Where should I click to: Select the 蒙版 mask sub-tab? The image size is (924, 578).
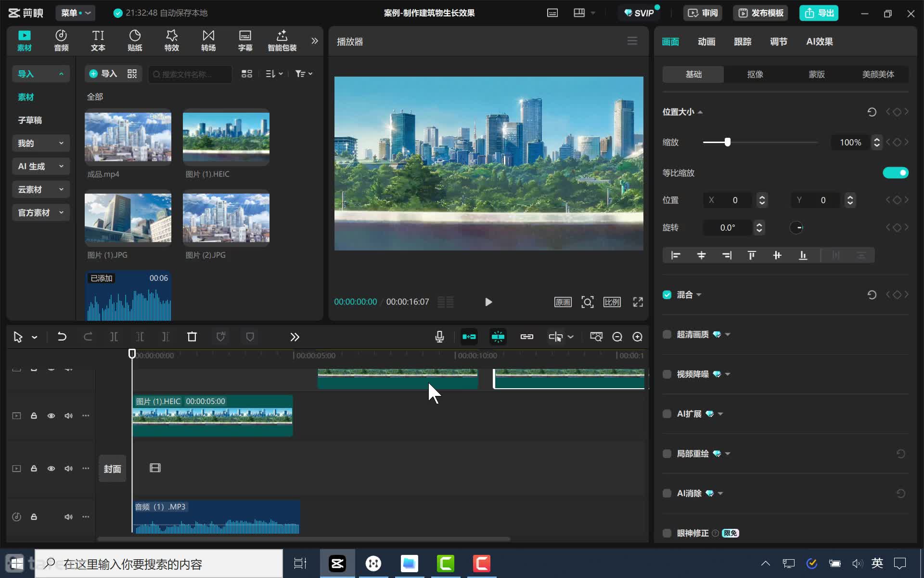click(817, 74)
